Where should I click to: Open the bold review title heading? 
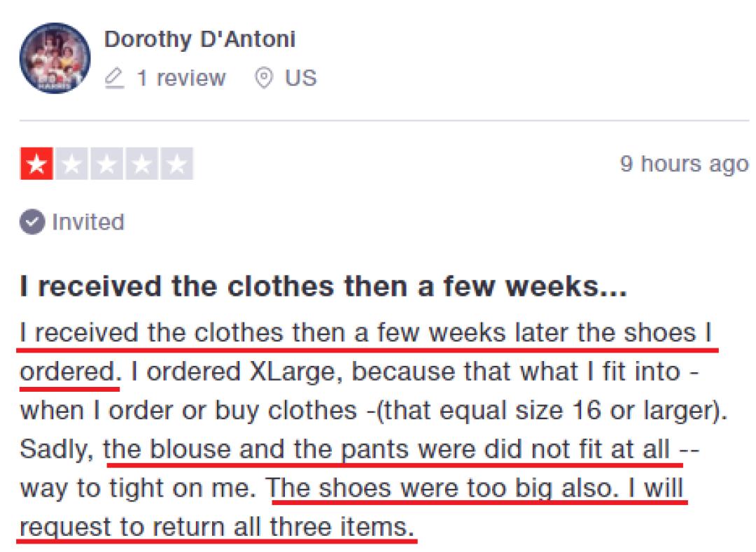click(323, 286)
